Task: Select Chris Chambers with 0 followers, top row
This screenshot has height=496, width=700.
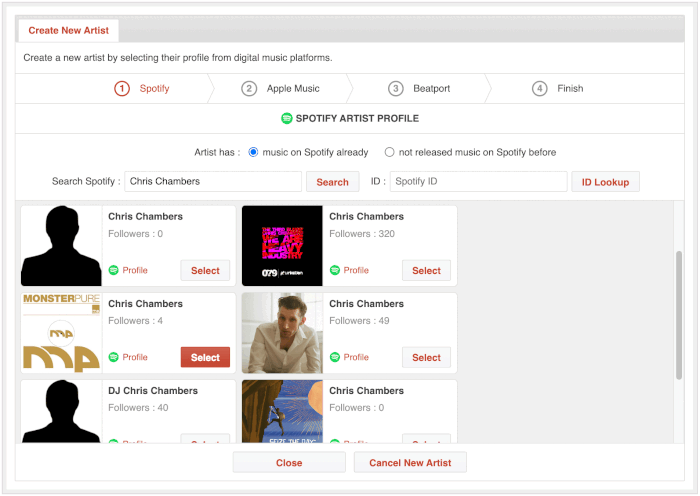Action: [205, 271]
